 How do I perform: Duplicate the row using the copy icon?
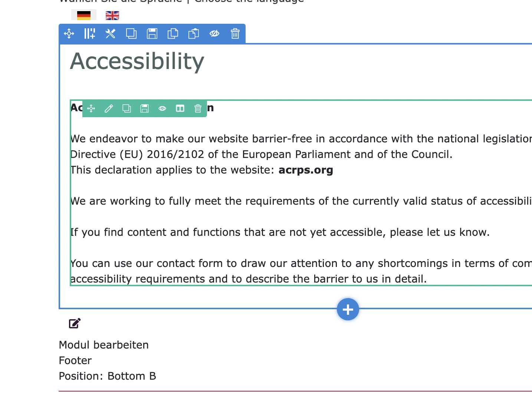coord(131,33)
